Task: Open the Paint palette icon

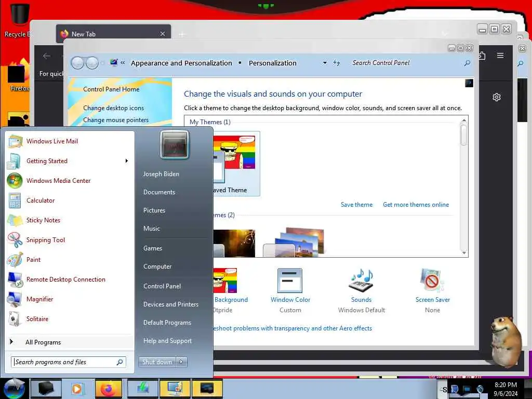Action: (x=15, y=260)
